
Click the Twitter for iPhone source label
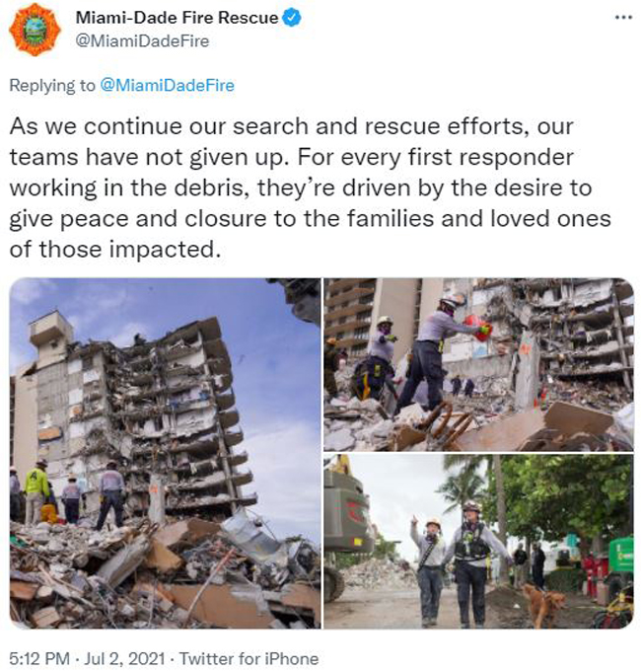[x=249, y=659]
